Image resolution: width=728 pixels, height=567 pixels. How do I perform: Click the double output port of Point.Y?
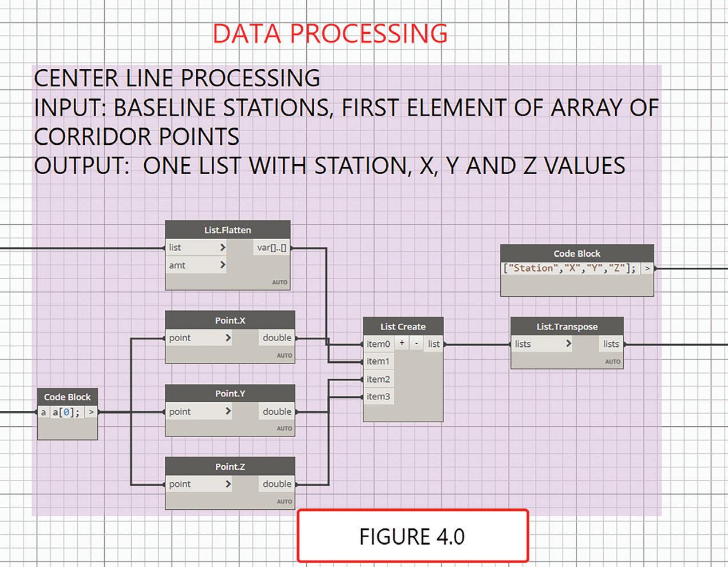[x=277, y=411]
